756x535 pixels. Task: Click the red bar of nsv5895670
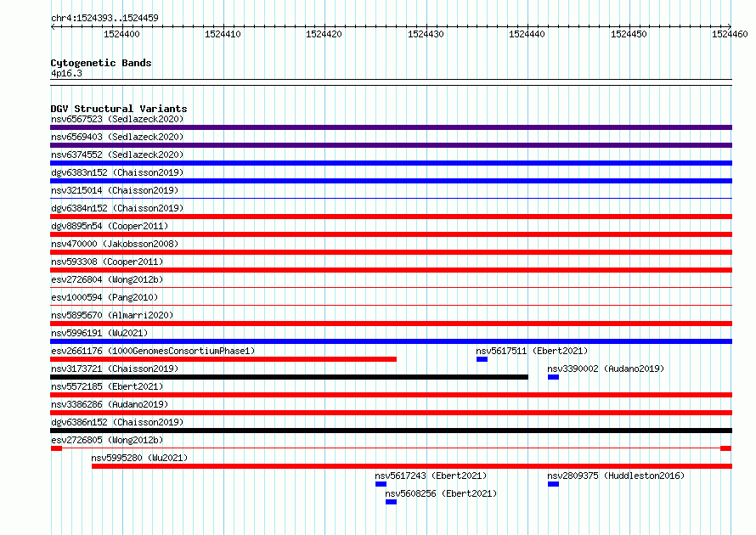click(391, 324)
